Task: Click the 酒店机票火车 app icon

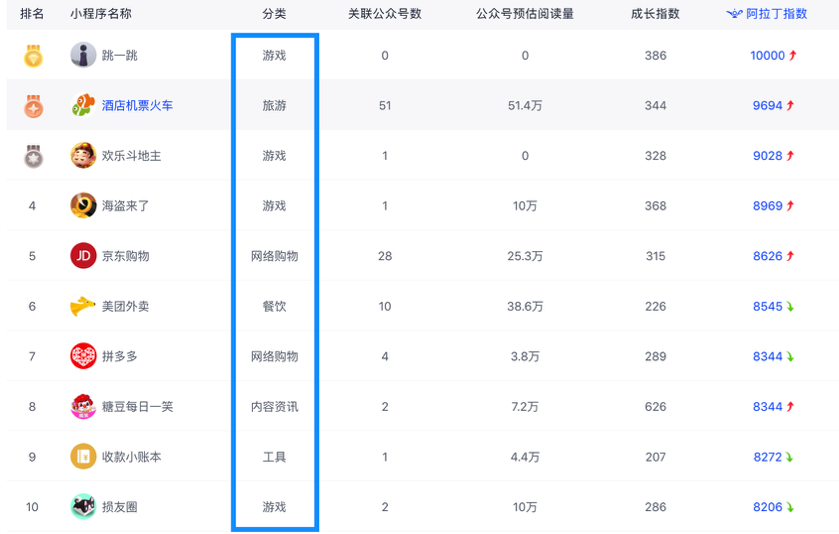Action: [x=83, y=105]
